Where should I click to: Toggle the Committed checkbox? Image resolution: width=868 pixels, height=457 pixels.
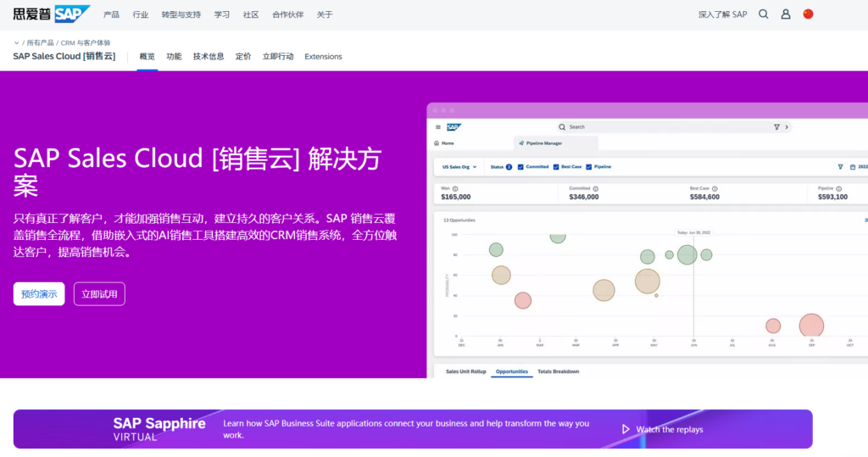(520, 167)
